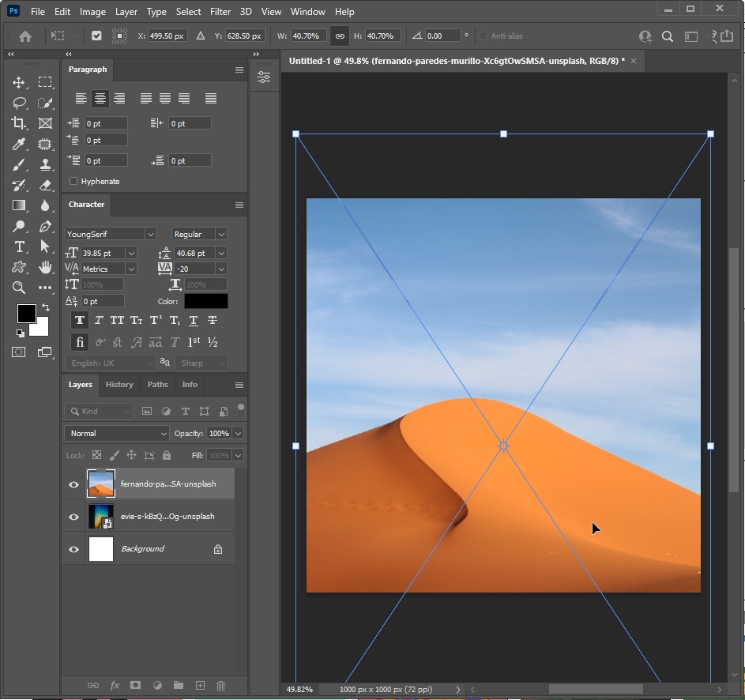Select the Lasso tool
This screenshot has height=700, width=745.
pos(19,103)
